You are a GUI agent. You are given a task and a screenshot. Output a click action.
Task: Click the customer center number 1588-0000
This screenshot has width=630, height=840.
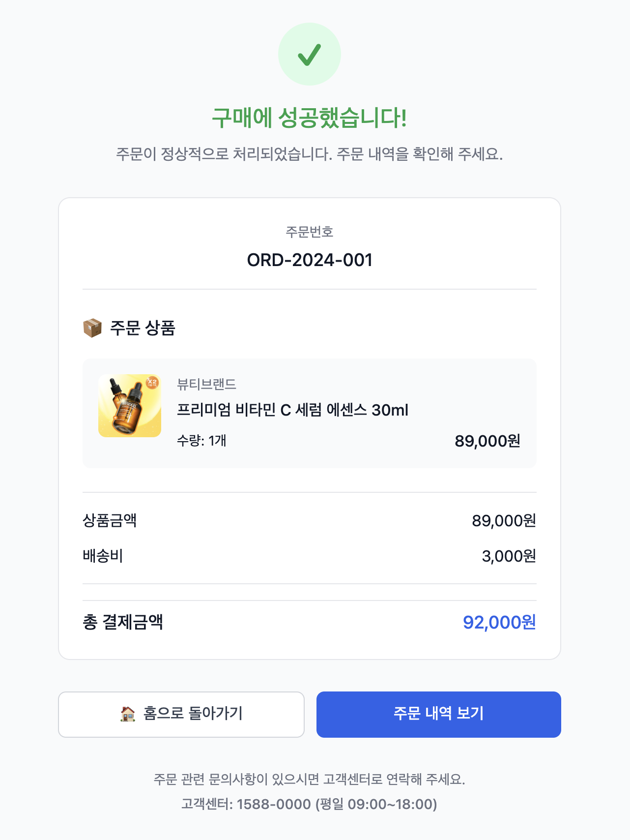pos(274,804)
